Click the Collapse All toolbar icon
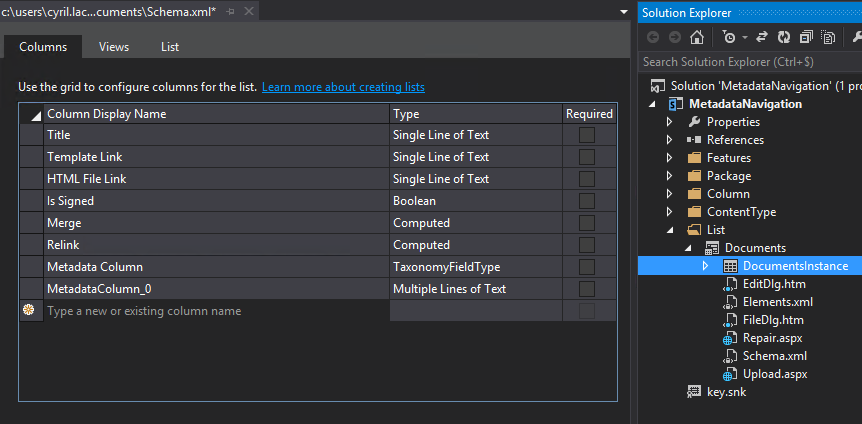The height and width of the screenshot is (424, 862). pyautogui.click(x=806, y=37)
